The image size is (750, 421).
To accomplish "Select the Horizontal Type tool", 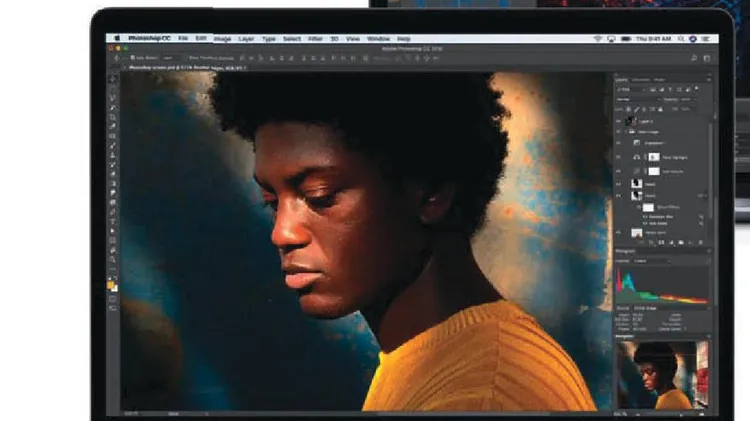I will pyautogui.click(x=113, y=222).
